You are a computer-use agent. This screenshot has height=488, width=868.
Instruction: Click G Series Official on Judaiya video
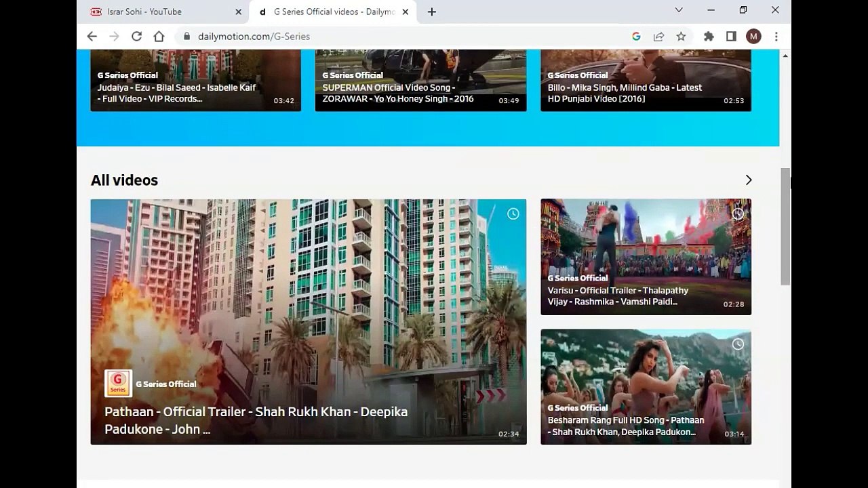[x=127, y=75]
